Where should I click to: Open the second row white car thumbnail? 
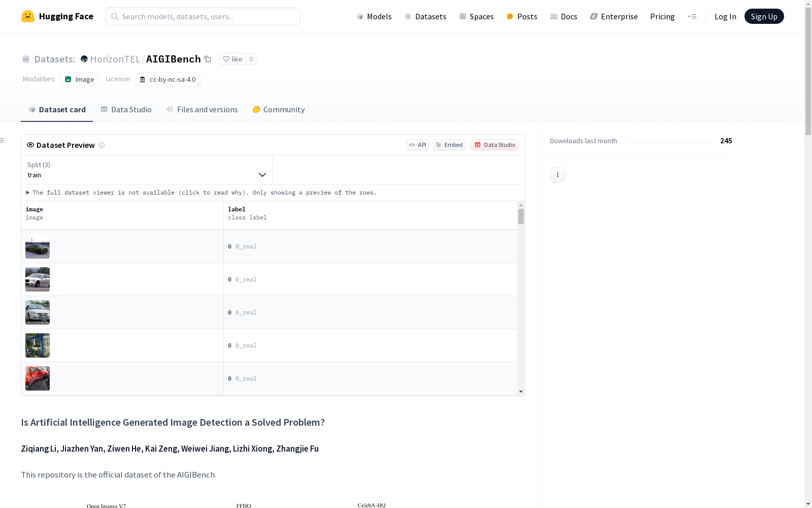[38, 279]
